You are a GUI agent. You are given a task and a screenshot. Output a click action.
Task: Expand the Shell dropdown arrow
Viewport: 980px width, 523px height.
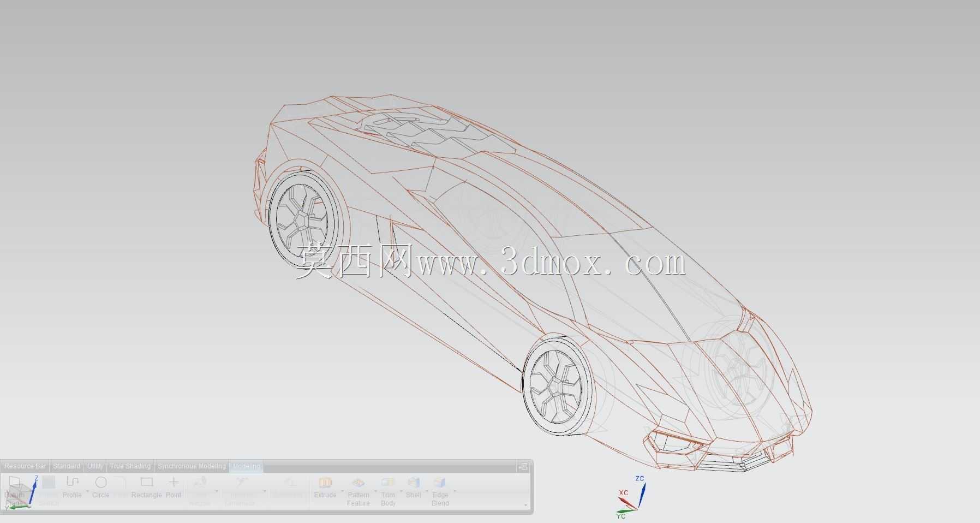pos(426,491)
